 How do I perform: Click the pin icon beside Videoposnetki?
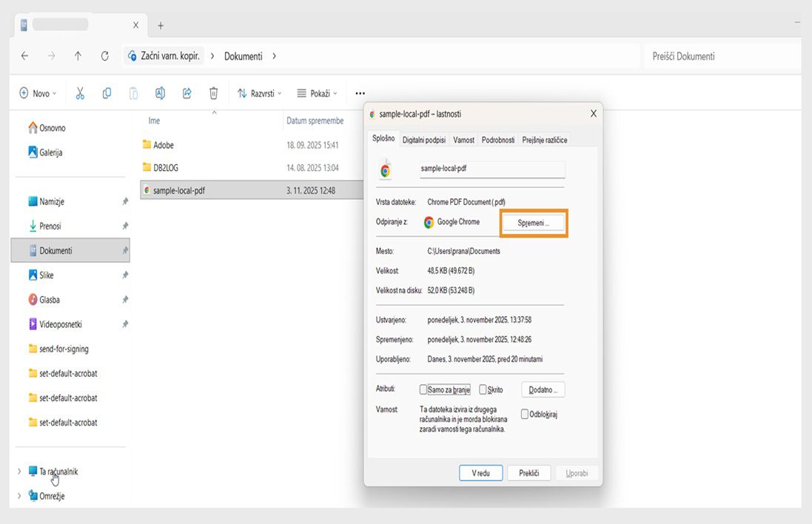[125, 324]
